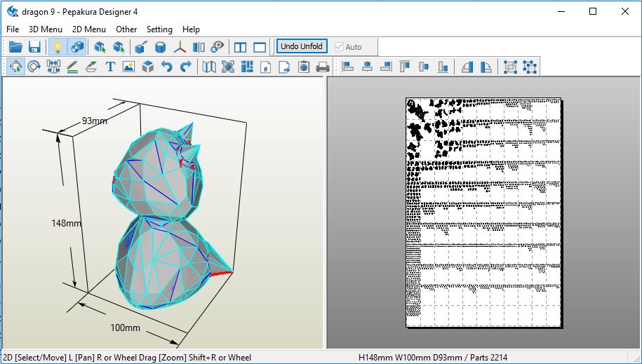Align selected parts to the top

(x=405, y=67)
